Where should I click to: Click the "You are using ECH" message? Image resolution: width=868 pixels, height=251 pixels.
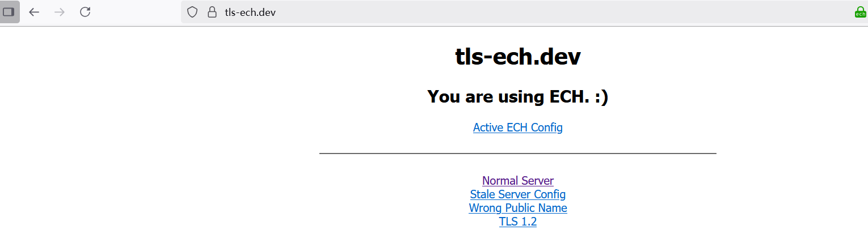(518, 97)
